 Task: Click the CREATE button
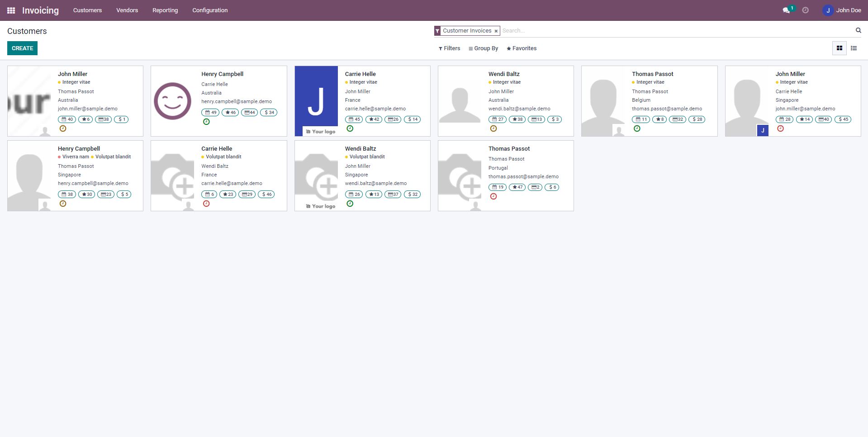pyautogui.click(x=22, y=48)
